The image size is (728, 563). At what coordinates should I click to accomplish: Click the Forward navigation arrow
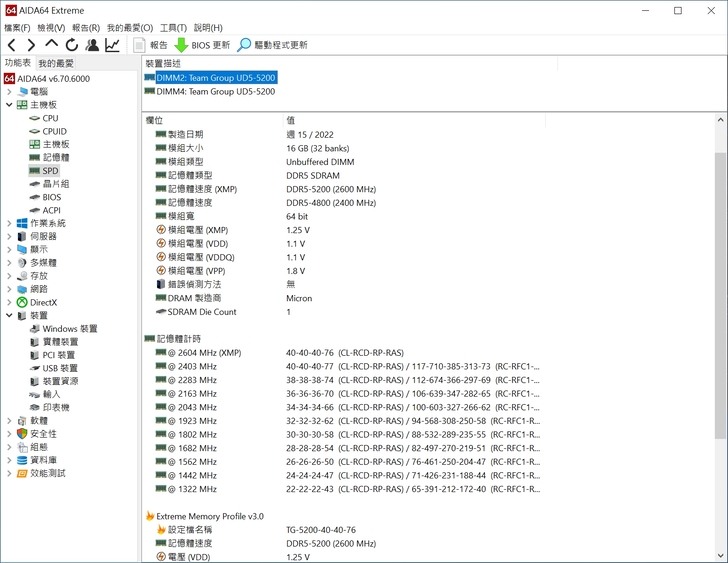click(31, 45)
